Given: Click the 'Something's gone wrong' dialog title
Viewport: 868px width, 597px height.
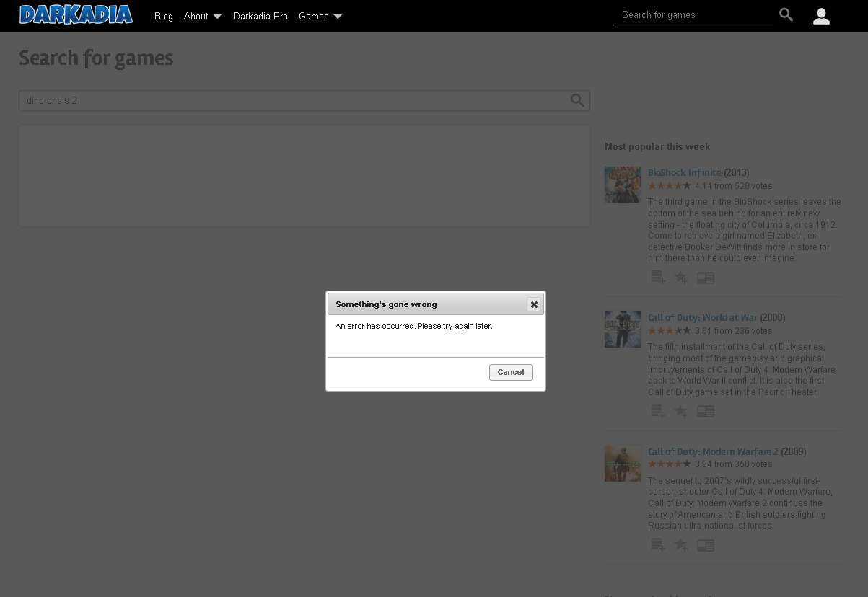Looking at the screenshot, I should tap(386, 304).
